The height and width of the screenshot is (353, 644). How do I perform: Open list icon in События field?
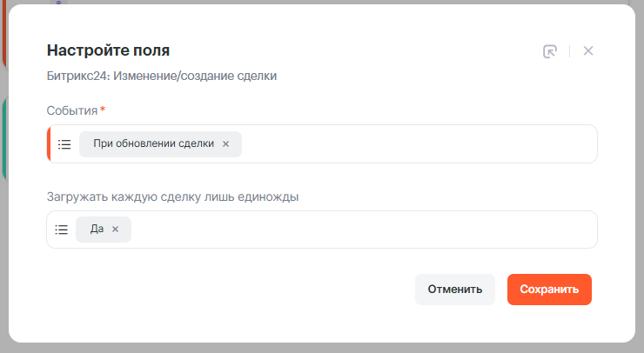[64, 144]
